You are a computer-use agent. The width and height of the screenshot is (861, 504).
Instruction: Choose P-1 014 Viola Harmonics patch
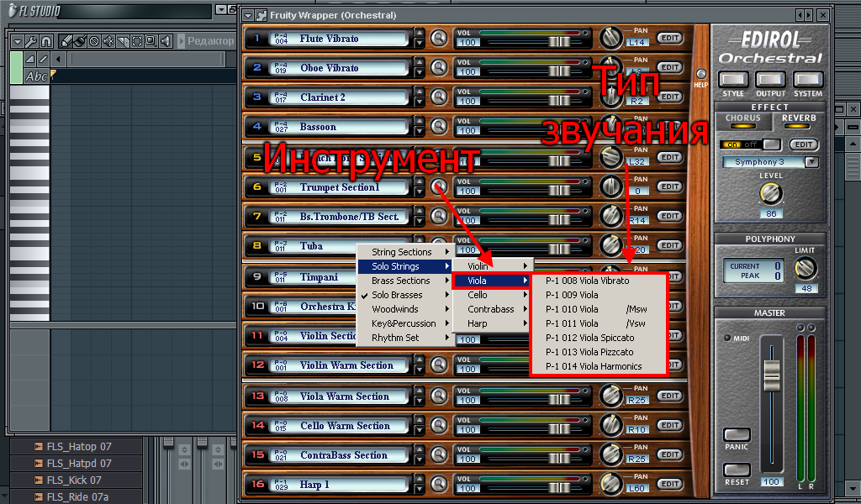[x=599, y=365]
